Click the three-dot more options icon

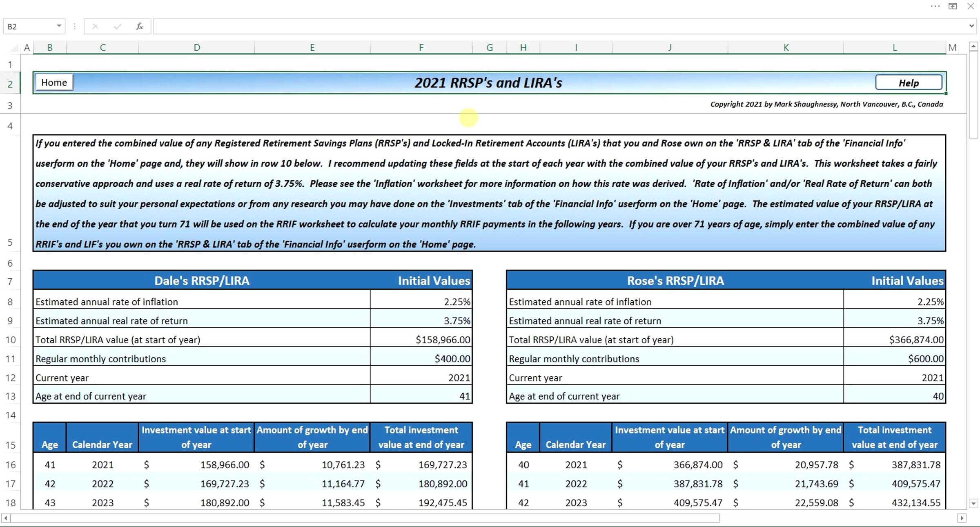tap(935, 6)
